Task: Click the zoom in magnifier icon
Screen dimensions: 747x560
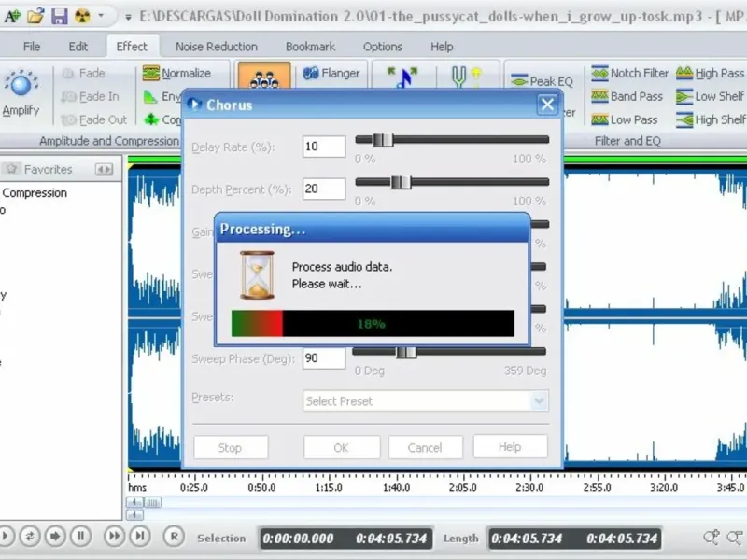Action: [x=712, y=538]
